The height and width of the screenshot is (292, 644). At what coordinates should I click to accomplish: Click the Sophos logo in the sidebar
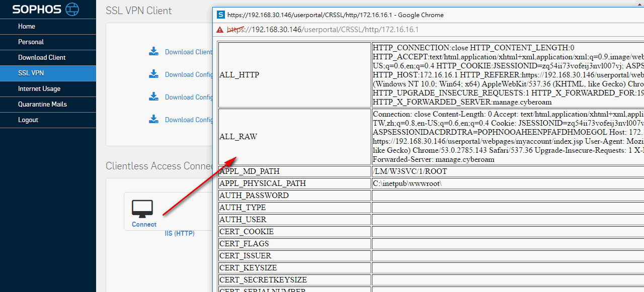coord(46,9)
